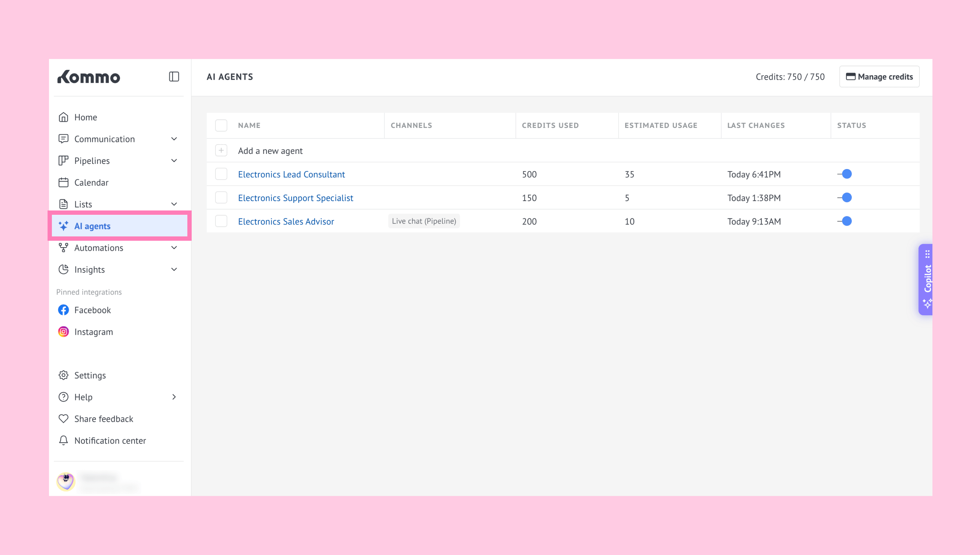Image resolution: width=980 pixels, height=555 pixels.
Task: Open the Electronics Sales Advisor agent link
Action: coord(286,221)
